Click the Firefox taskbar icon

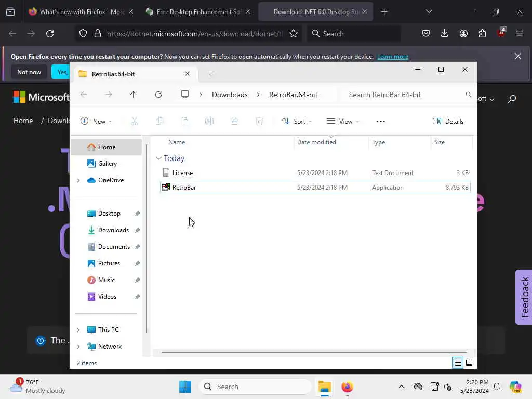pyautogui.click(x=347, y=387)
